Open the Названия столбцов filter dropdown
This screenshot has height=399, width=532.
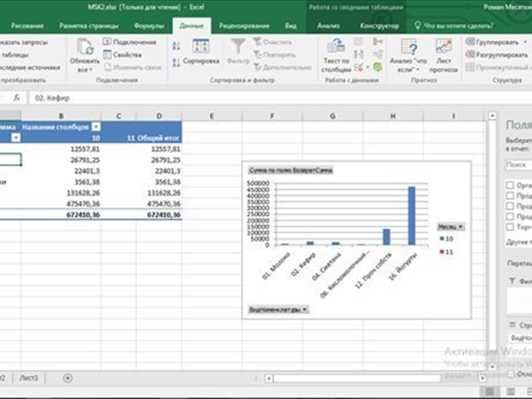[96, 127]
